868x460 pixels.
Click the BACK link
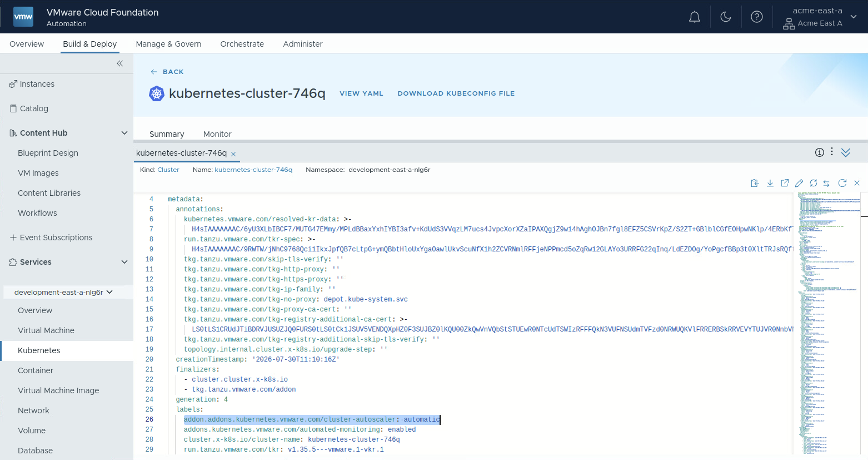click(167, 72)
